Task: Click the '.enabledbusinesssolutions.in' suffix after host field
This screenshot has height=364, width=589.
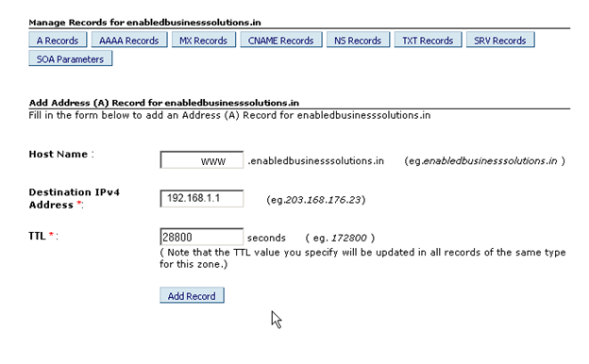Action: (x=315, y=161)
